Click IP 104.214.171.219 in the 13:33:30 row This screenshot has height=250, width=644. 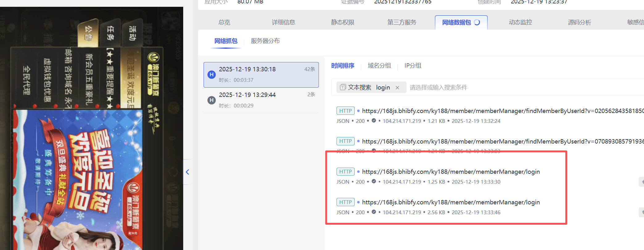tap(402, 182)
